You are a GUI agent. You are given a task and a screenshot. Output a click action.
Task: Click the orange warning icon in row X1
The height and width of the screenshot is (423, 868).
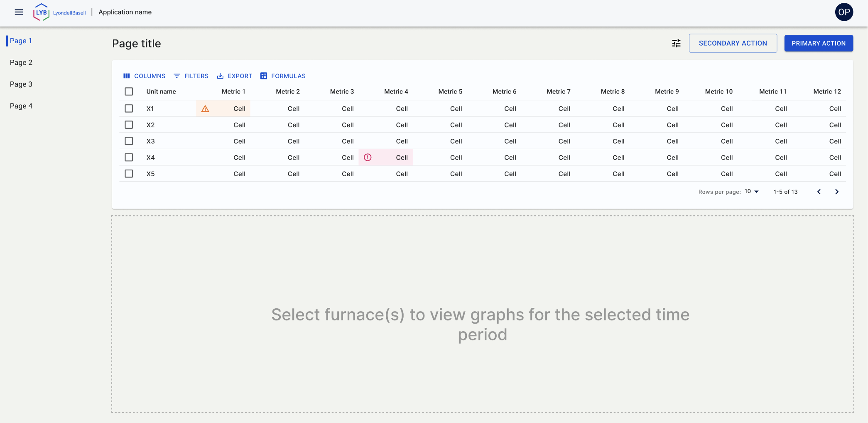[x=205, y=109]
